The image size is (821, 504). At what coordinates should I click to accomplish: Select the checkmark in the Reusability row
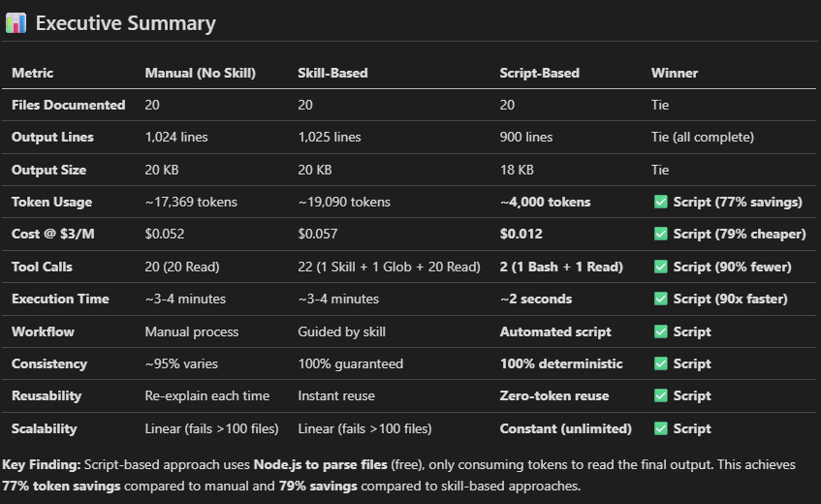[661, 396]
